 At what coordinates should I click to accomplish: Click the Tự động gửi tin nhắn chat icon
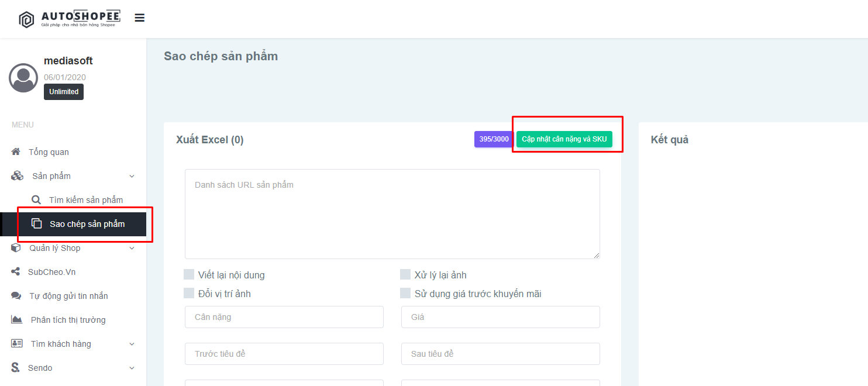click(x=16, y=296)
